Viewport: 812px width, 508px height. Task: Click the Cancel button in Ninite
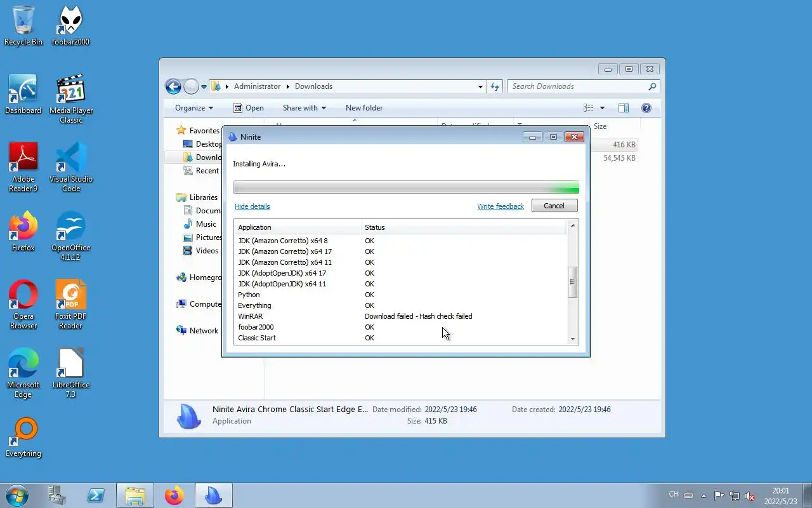(554, 206)
